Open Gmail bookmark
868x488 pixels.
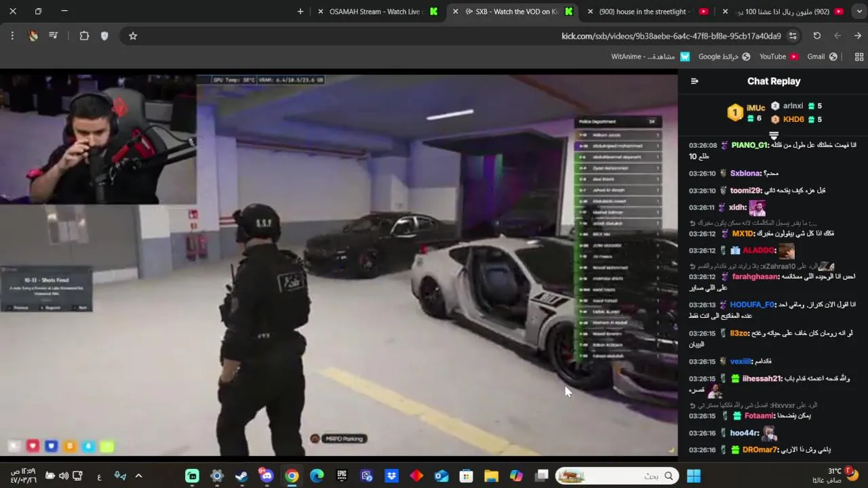(822, 57)
